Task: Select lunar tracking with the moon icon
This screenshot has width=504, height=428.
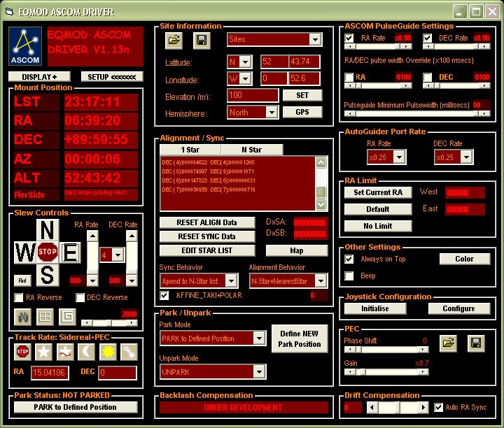Action: point(87,352)
